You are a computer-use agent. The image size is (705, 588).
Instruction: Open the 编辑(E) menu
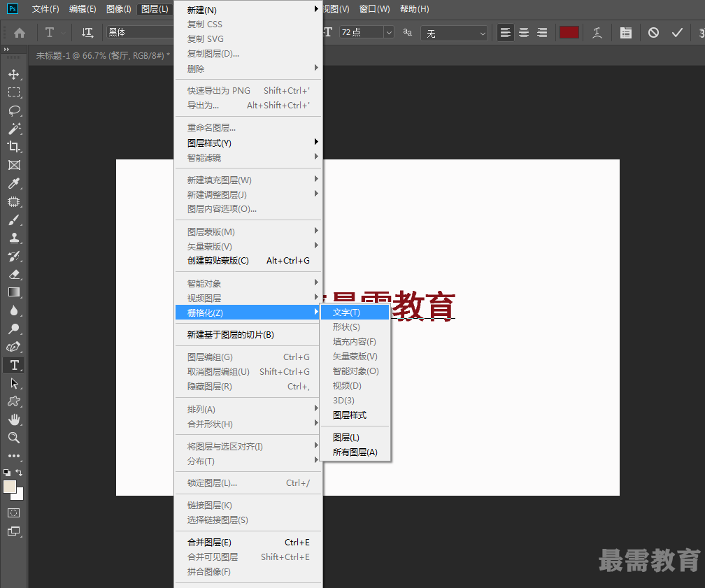[83, 9]
